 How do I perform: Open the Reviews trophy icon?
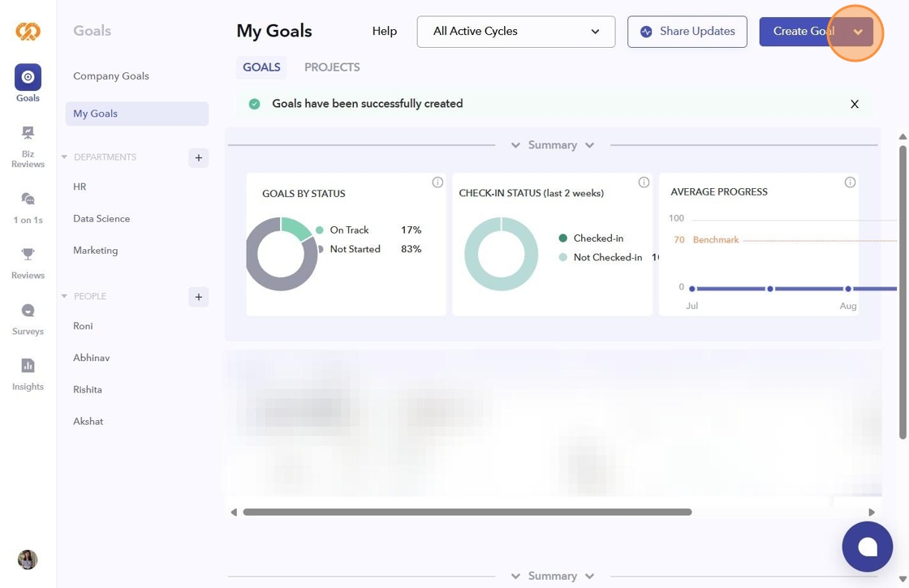click(28, 254)
